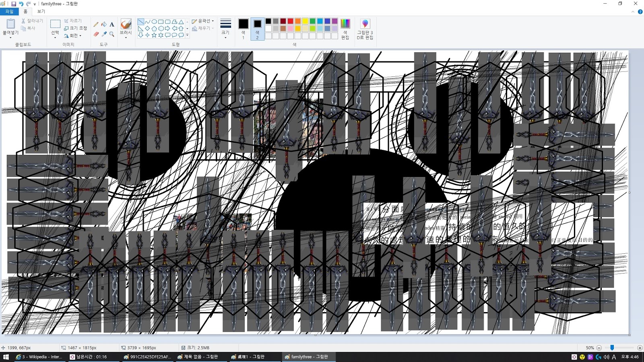Click the Chinese text strip on canvas
This screenshot has width=644, height=362.
(x=478, y=224)
